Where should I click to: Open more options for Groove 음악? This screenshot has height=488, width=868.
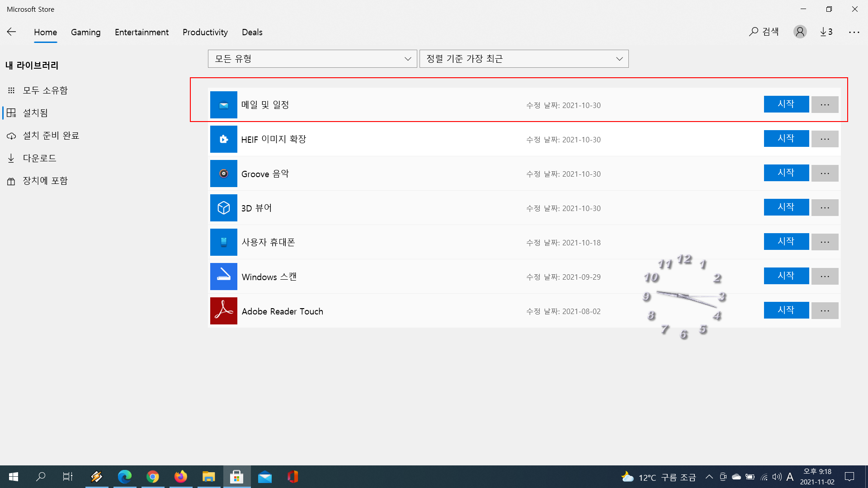(825, 173)
